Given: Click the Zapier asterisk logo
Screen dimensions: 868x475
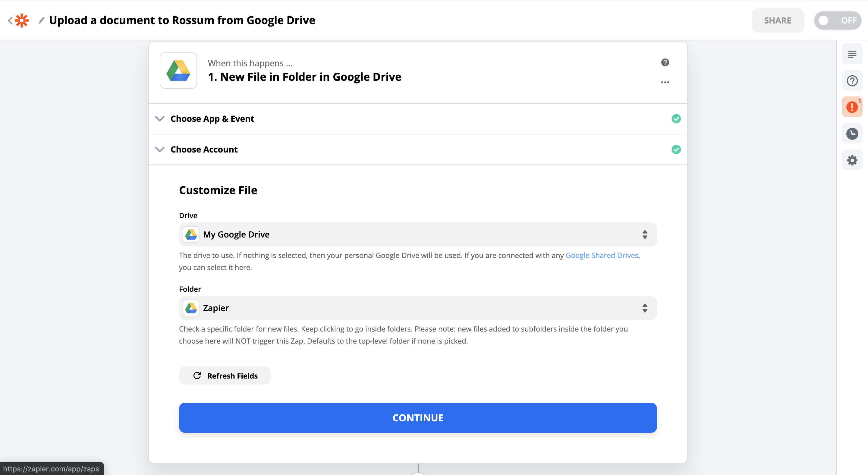Looking at the screenshot, I should 22,20.
